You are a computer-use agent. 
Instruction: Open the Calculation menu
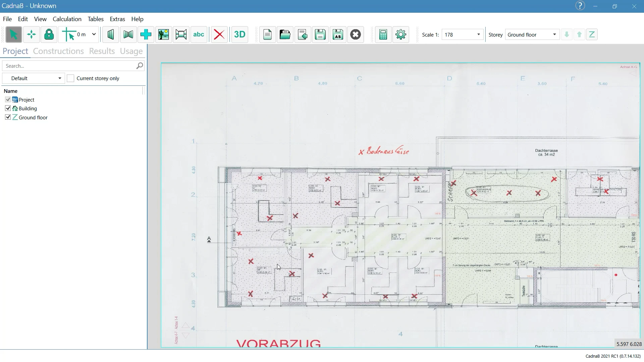[x=67, y=19]
